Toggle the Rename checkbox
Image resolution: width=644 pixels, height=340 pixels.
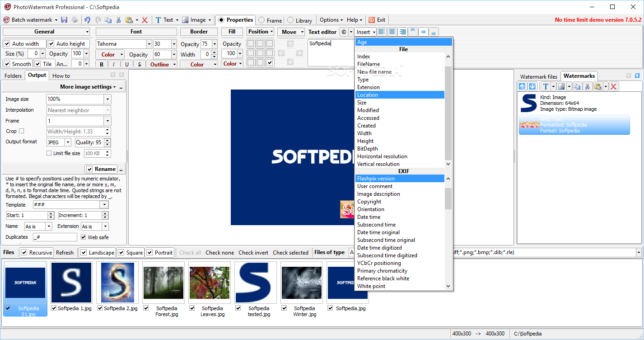pos(89,169)
